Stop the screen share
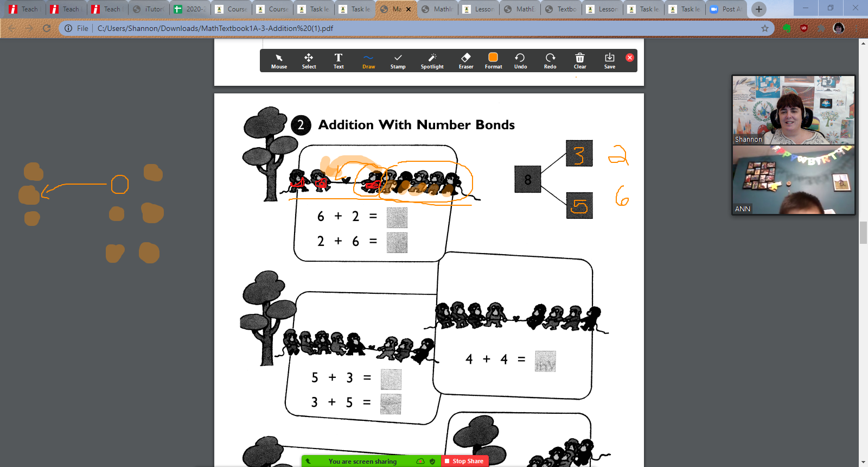This screenshot has height=467, width=868. coord(464,461)
